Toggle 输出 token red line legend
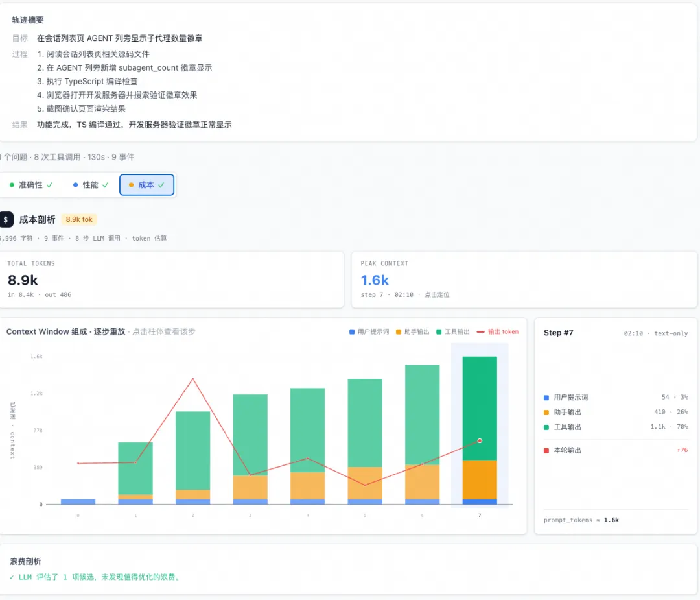The image size is (700, 600). click(x=498, y=332)
